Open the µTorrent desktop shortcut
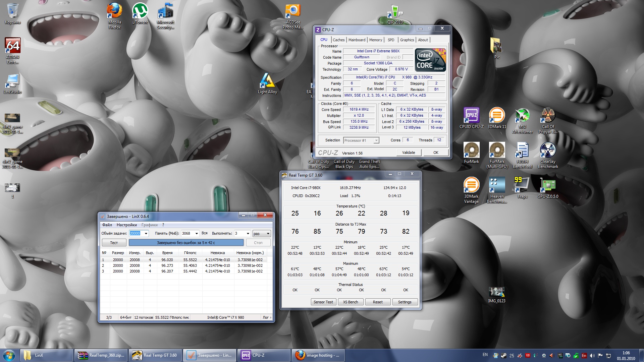The width and height of the screenshot is (644, 362). pos(140,13)
